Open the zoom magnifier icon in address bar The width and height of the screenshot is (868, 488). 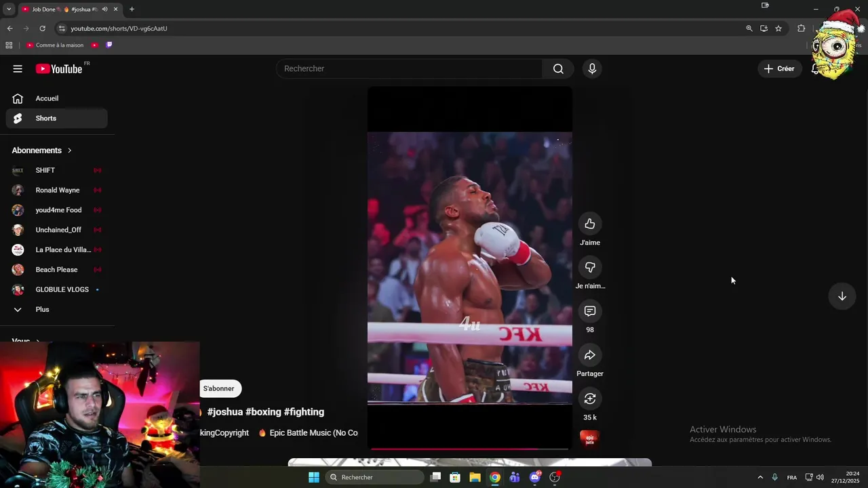(x=749, y=28)
